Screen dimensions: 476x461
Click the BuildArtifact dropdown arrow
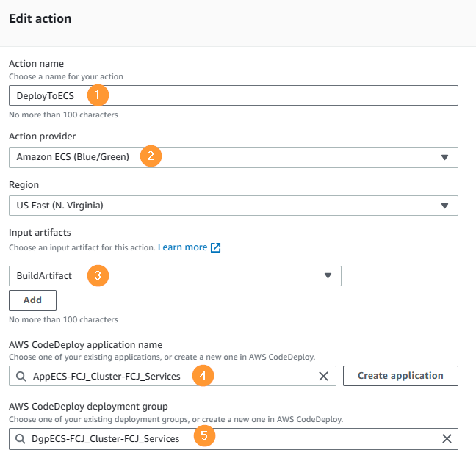click(328, 276)
